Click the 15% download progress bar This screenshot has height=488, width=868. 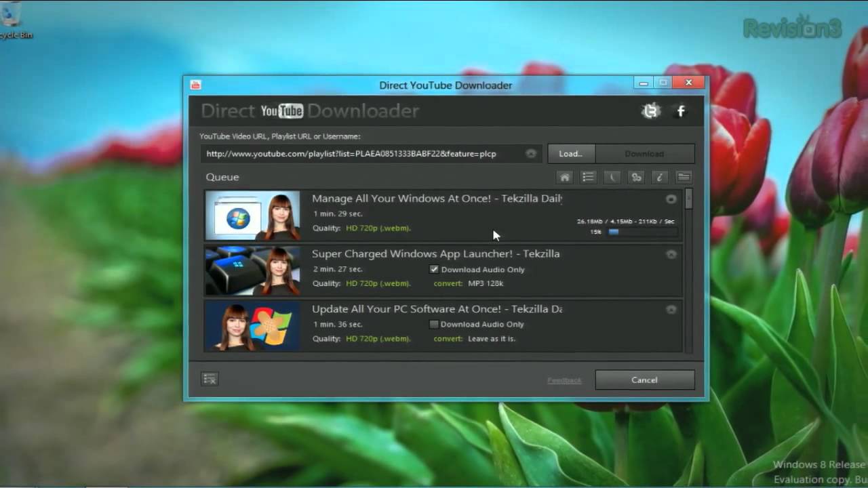(x=643, y=232)
